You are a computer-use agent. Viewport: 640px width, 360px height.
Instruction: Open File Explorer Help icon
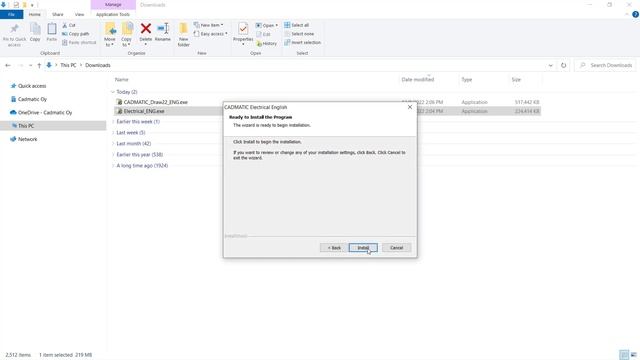pos(635,14)
